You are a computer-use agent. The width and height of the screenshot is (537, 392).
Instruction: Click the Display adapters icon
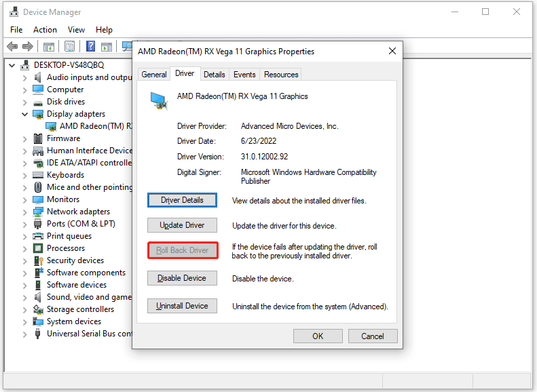pos(37,114)
